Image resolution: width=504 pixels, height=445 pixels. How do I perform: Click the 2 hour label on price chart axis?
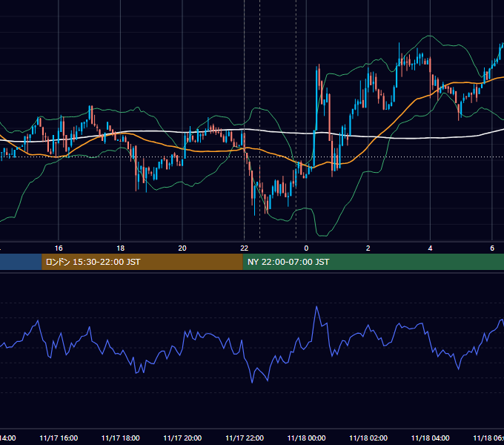pos(368,248)
